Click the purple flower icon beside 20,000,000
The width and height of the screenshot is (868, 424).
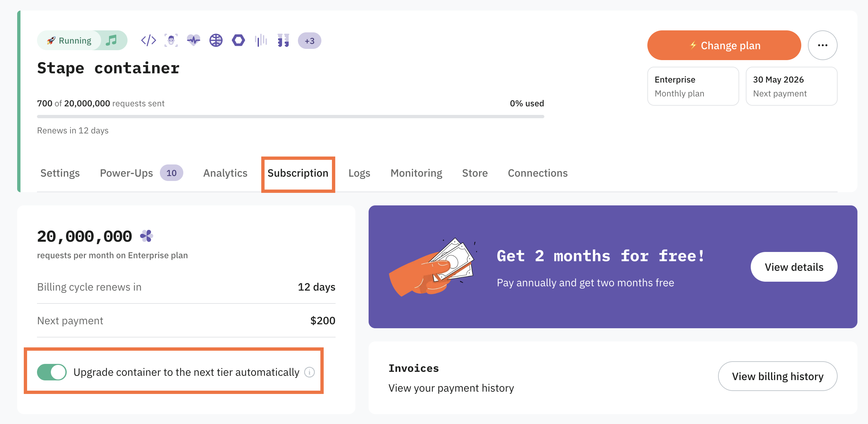pos(147,236)
